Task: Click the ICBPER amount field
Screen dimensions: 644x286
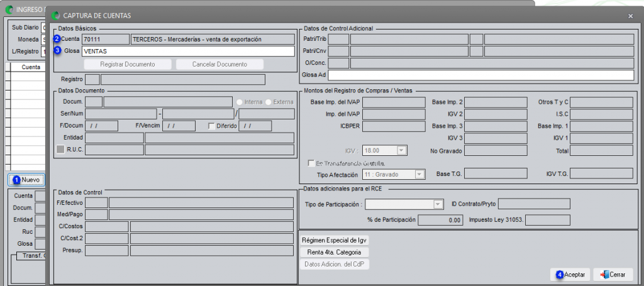Action: click(394, 126)
